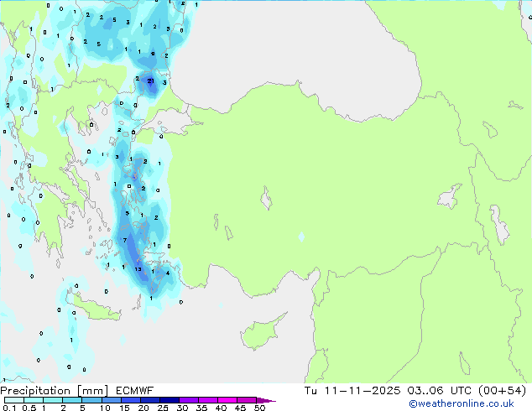Click the '30' legend tick label

click(x=182, y=408)
